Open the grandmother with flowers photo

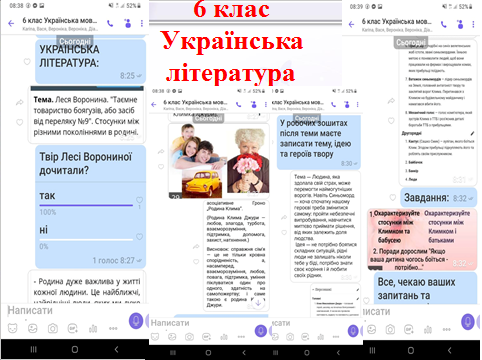pos(248,160)
